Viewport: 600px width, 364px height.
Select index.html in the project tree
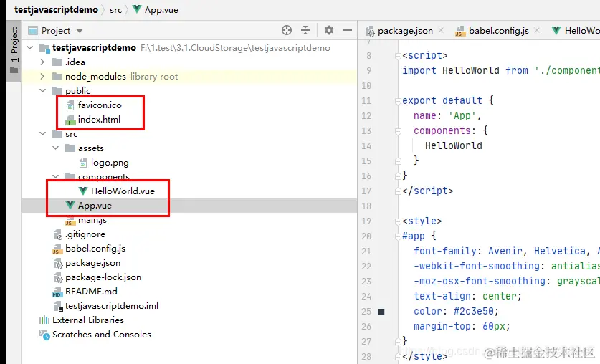click(x=99, y=119)
